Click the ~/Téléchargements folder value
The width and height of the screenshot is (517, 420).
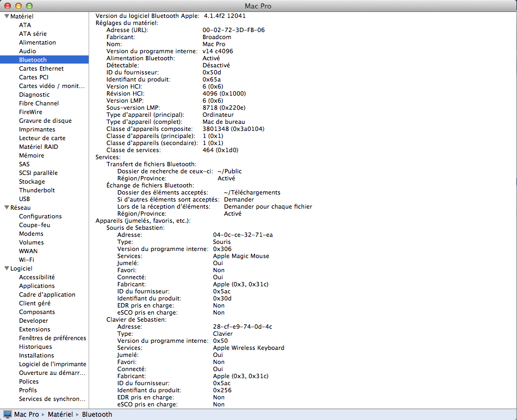pyautogui.click(x=252, y=192)
